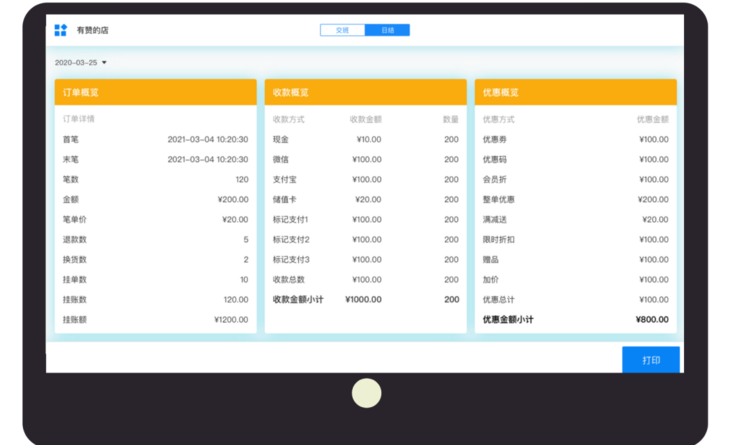Click the 整单优惠 amount ¥200.00
This screenshot has height=445, width=730.
(653, 199)
